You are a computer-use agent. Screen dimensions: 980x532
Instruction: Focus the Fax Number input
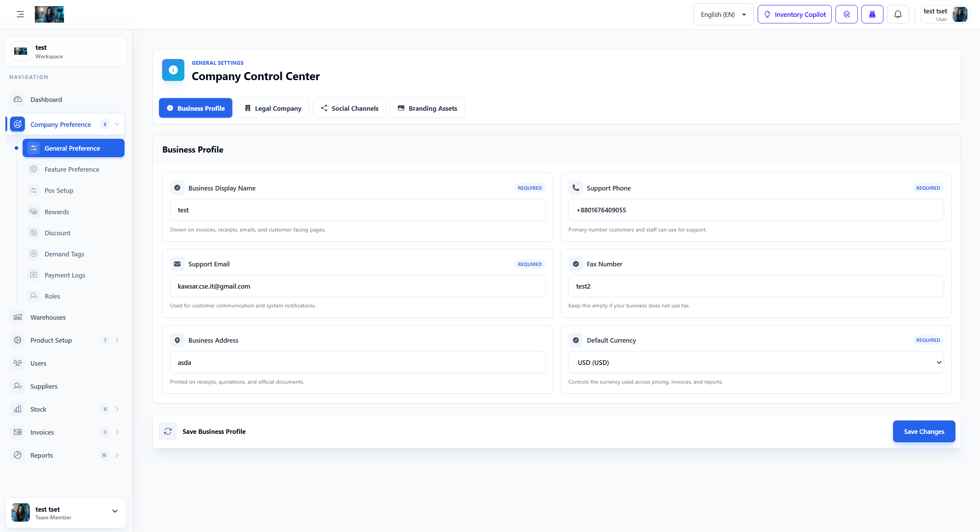tap(756, 286)
